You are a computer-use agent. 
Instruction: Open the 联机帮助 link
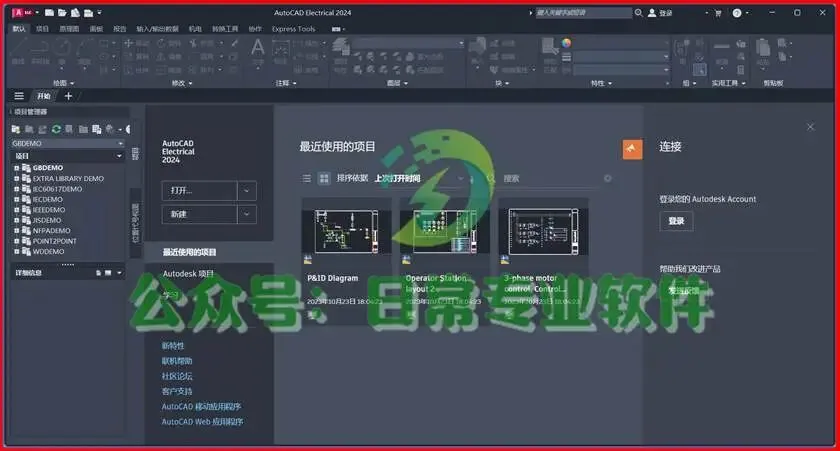177,361
